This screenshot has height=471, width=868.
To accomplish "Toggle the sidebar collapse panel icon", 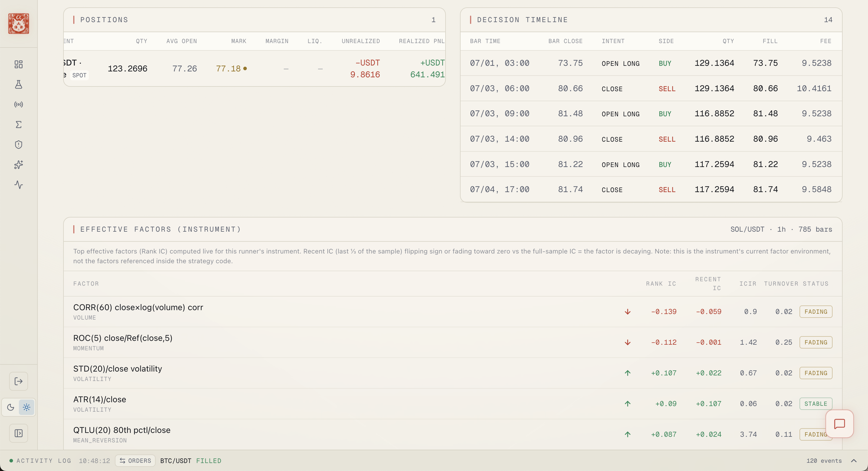I will coord(19,433).
